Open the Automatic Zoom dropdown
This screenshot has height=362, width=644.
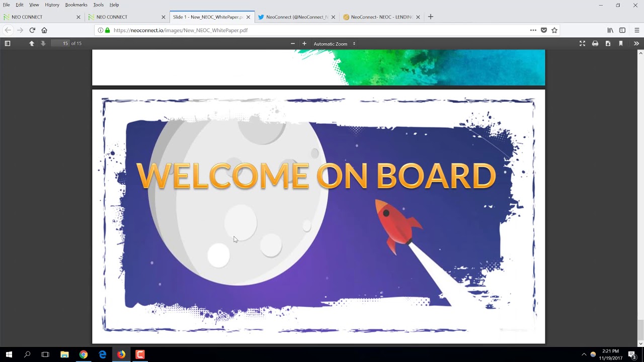(x=335, y=44)
